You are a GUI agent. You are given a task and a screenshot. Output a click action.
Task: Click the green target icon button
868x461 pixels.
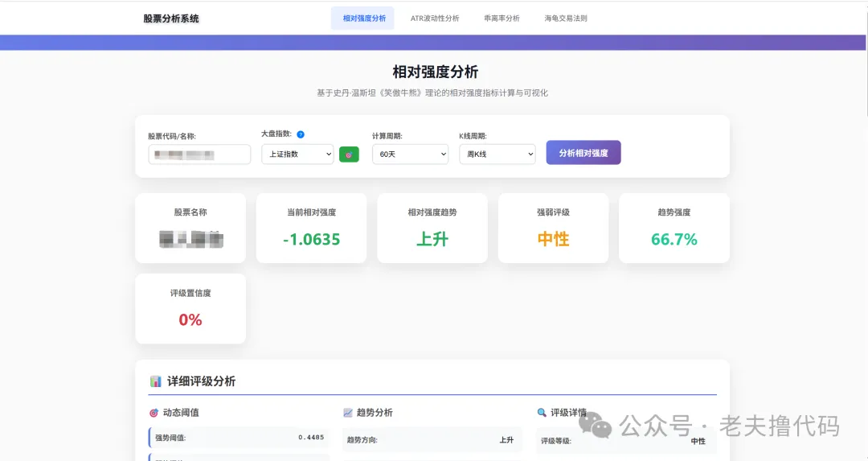pyautogui.click(x=349, y=154)
